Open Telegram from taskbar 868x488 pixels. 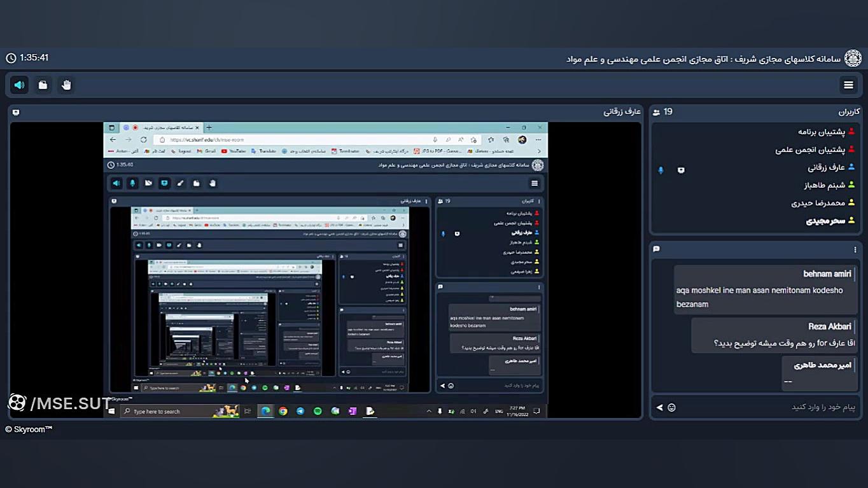(x=300, y=411)
